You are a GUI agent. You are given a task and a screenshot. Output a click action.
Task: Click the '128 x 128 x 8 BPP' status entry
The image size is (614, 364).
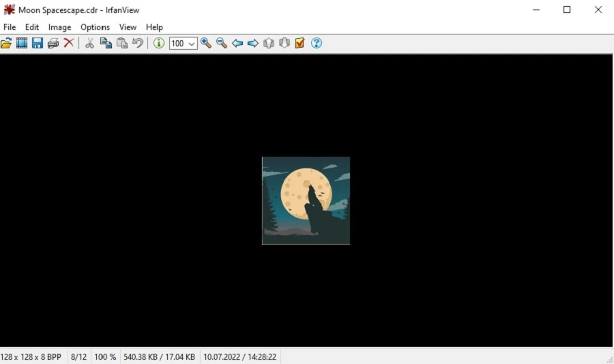pos(31,357)
